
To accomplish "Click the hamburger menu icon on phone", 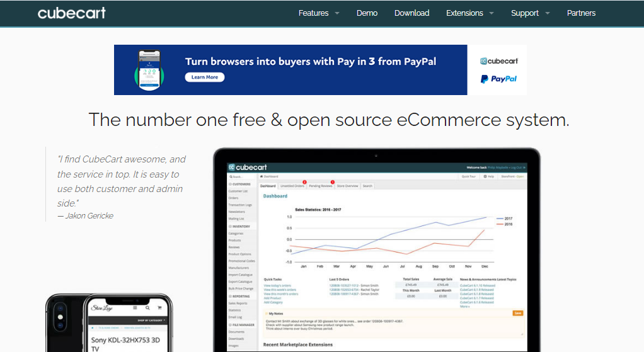I will (x=135, y=308).
